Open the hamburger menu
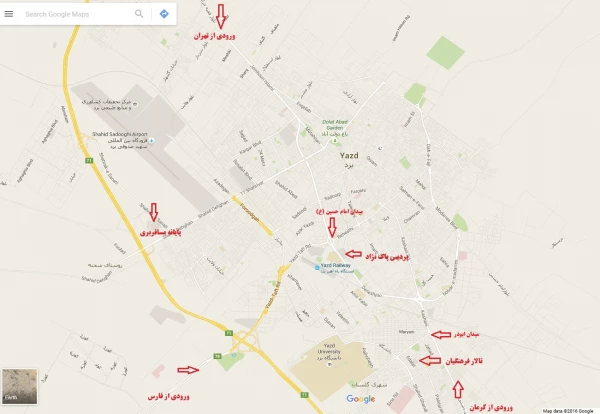The image size is (600, 414). click(x=8, y=14)
